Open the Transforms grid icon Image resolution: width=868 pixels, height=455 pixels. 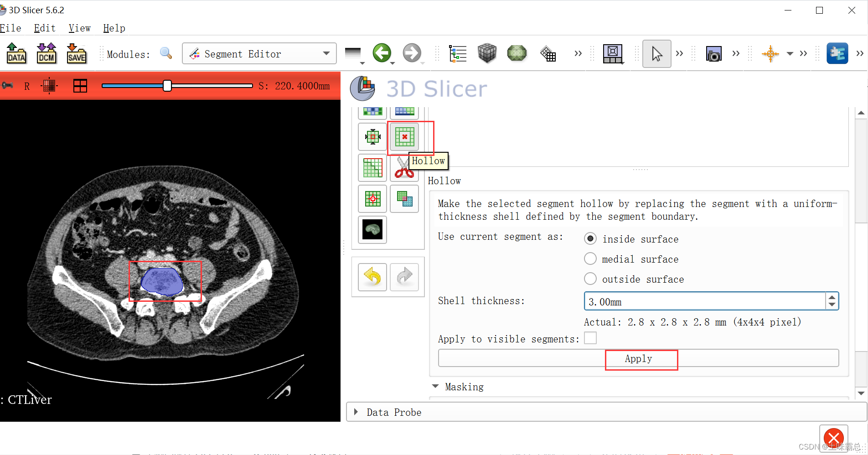[x=548, y=54]
